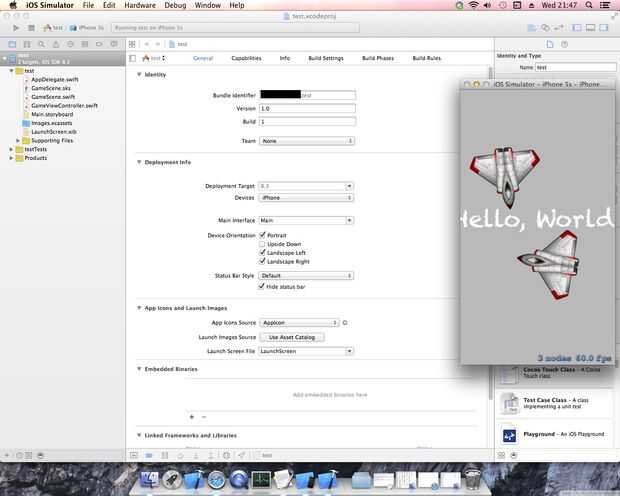Image resolution: width=620 pixels, height=496 pixels.
Task: Switch to the Build Settings tab
Action: tap(326, 58)
